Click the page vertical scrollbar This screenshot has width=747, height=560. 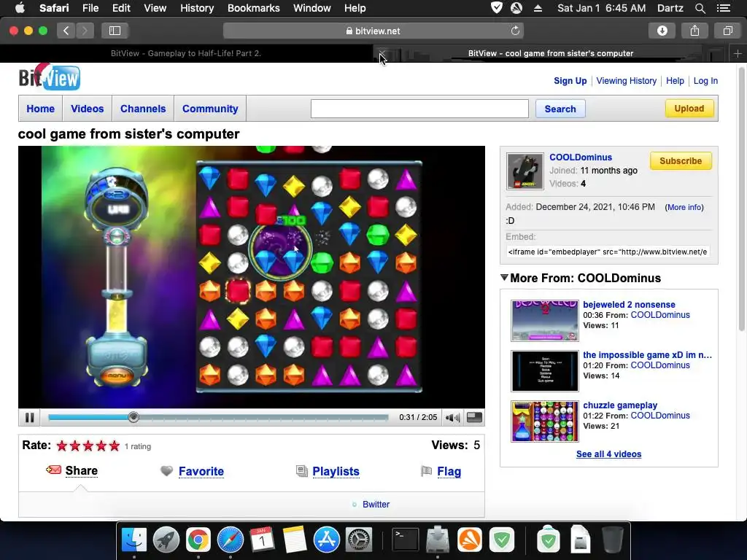coord(741,200)
